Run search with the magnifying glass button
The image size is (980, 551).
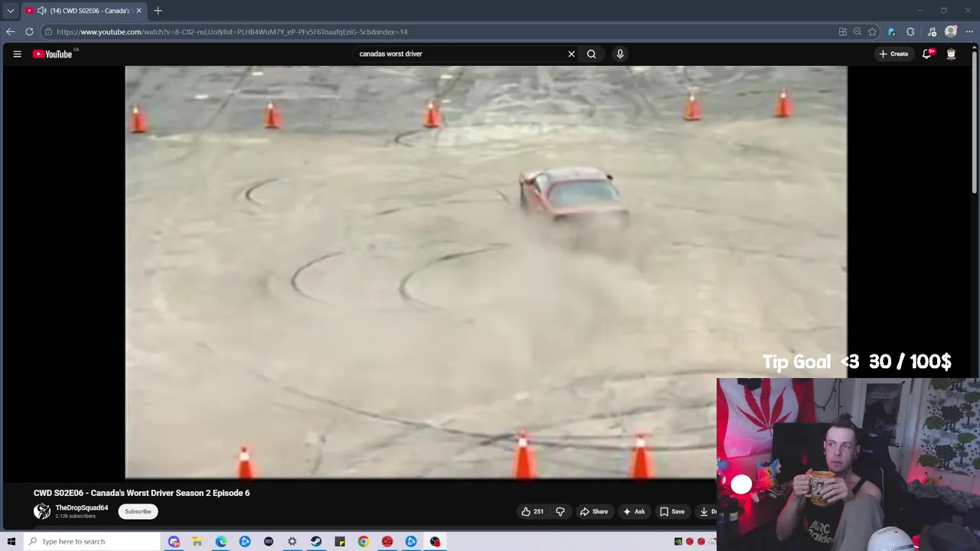[591, 54]
